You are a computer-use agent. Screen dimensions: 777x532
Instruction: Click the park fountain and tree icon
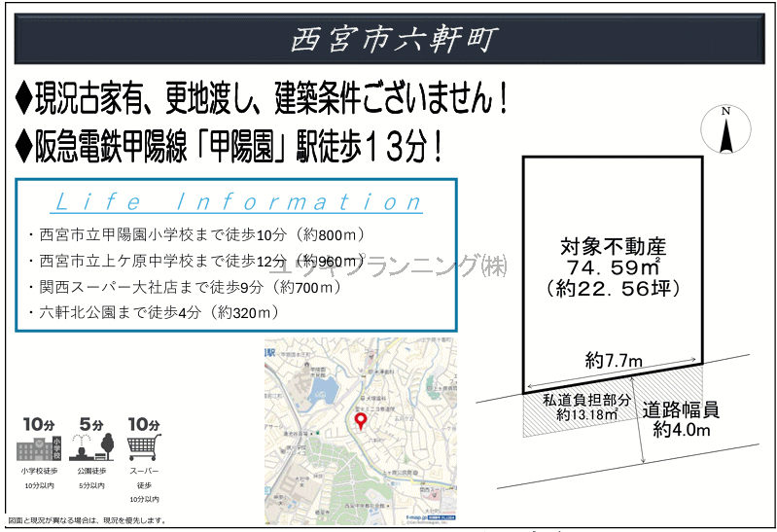pyautogui.click(x=91, y=448)
